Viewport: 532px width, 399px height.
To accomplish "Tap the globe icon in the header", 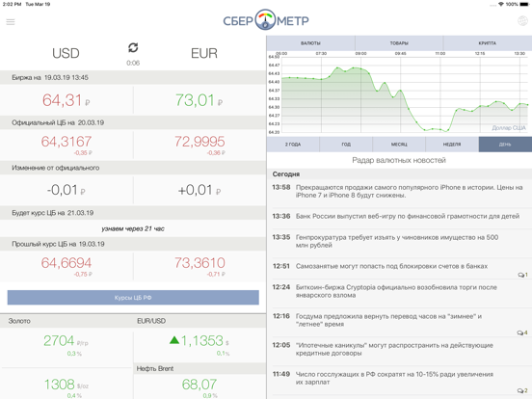I will point(522,20).
